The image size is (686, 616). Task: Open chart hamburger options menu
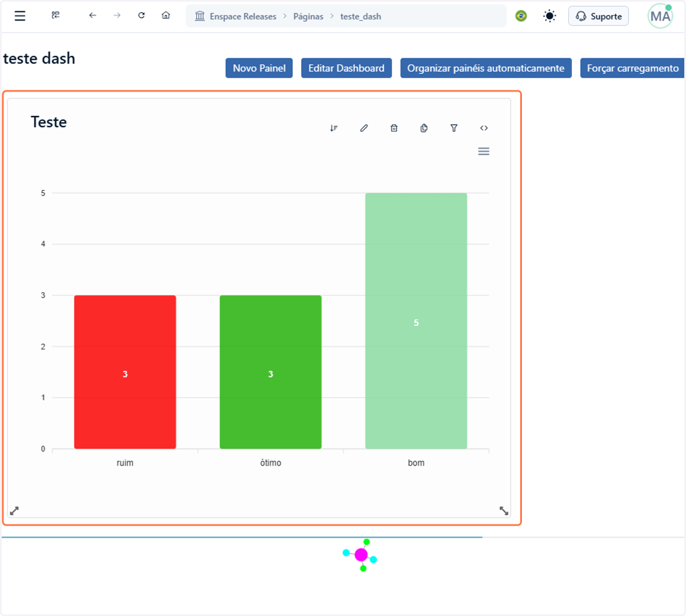(x=484, y=152)
